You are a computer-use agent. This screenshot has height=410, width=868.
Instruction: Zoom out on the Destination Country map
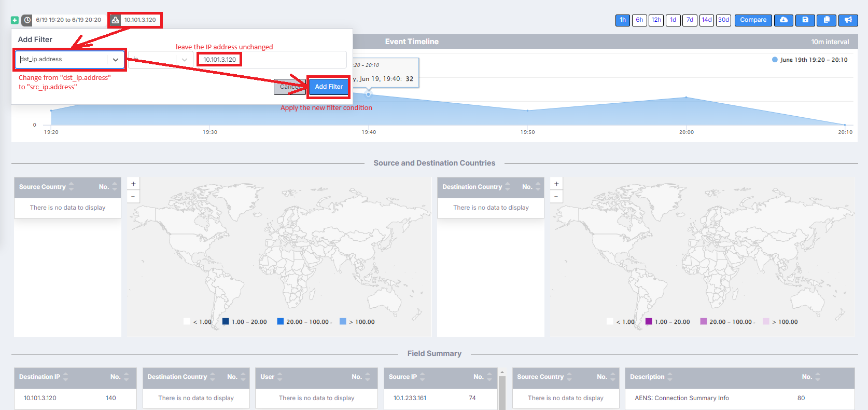(556, 196)
